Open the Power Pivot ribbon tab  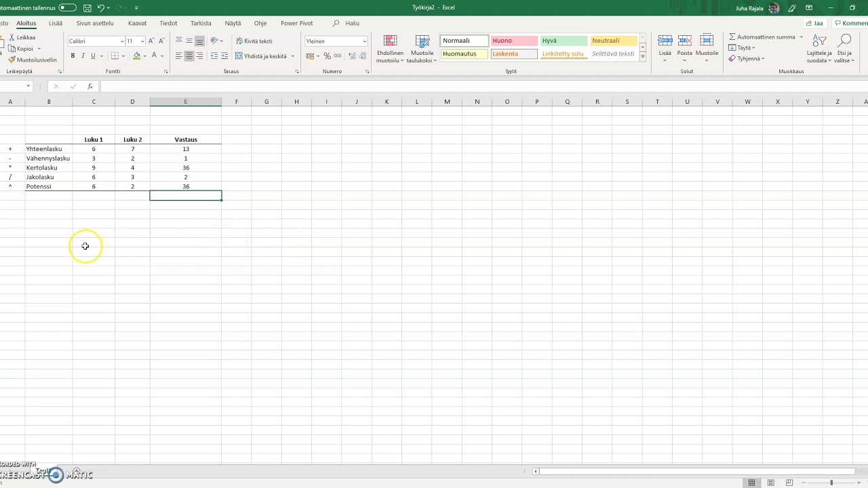coord(296,23)
